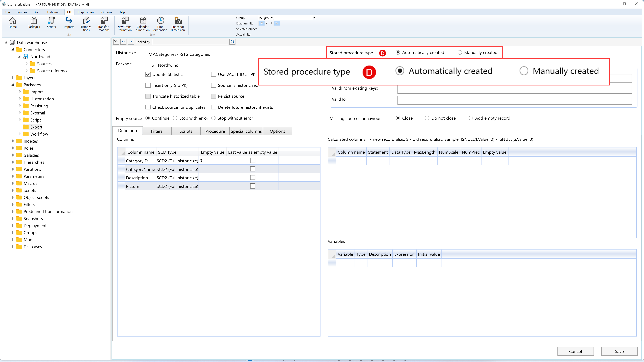The width and height of the screenshot is (644, 362).
Task: Select the CategoryName column row
Action: [219, 169]
